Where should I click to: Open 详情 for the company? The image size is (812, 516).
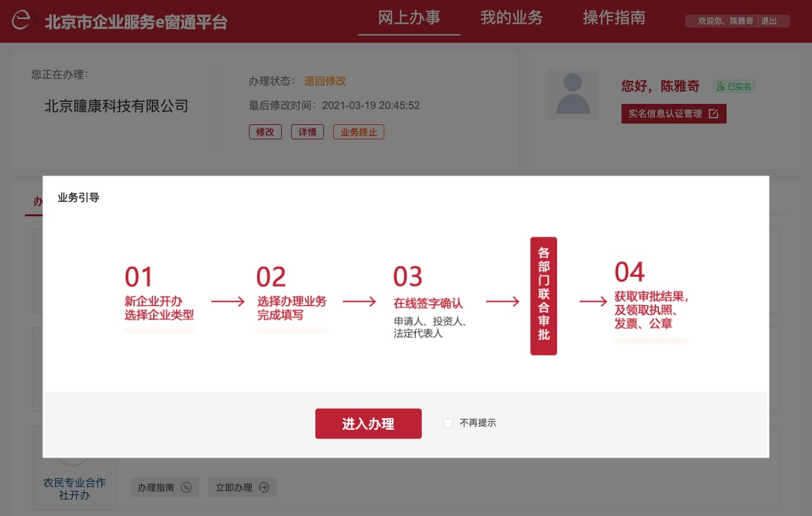(307, 132)
